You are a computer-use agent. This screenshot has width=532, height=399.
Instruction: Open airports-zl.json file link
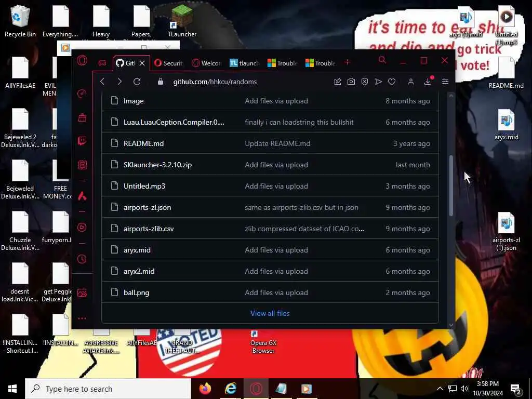(x=147, y=208)
